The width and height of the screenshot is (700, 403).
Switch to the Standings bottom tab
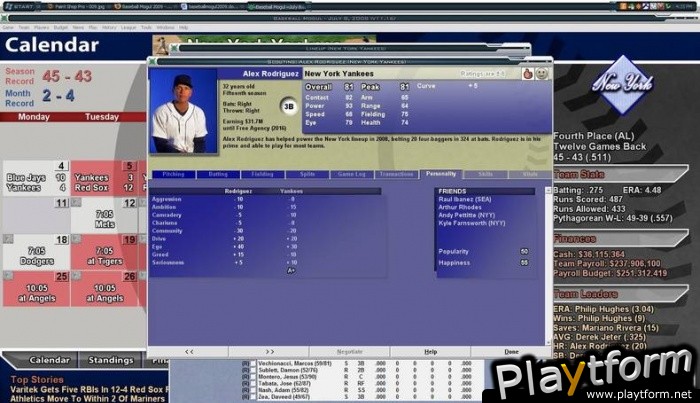(x=111, y=360)
